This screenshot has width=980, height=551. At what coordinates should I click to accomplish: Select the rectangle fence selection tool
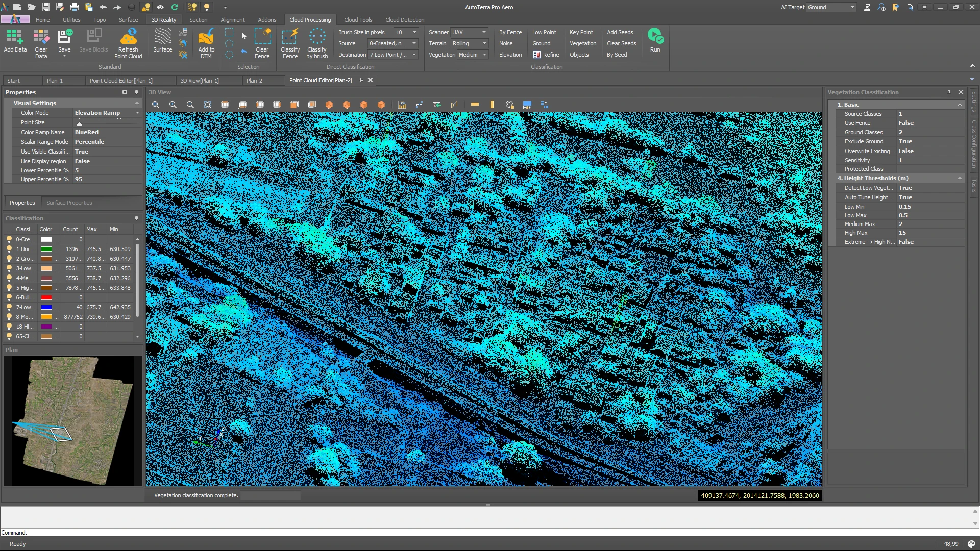point(229,32)
